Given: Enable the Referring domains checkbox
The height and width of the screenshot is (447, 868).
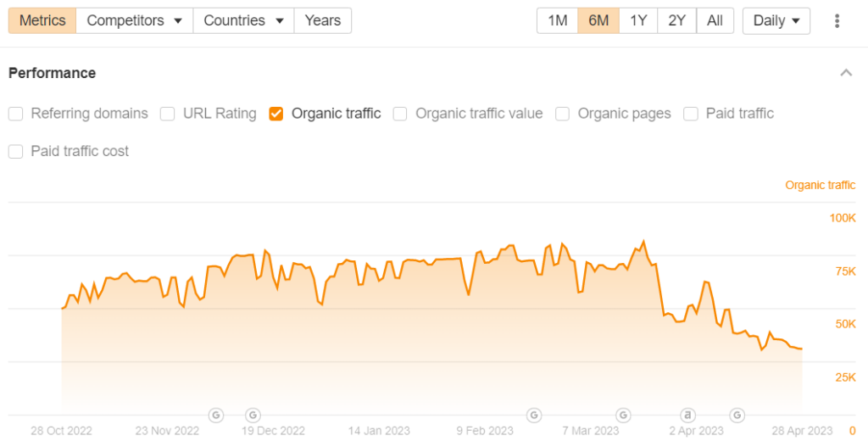Looking at the screenshot, I should [15, 114].
